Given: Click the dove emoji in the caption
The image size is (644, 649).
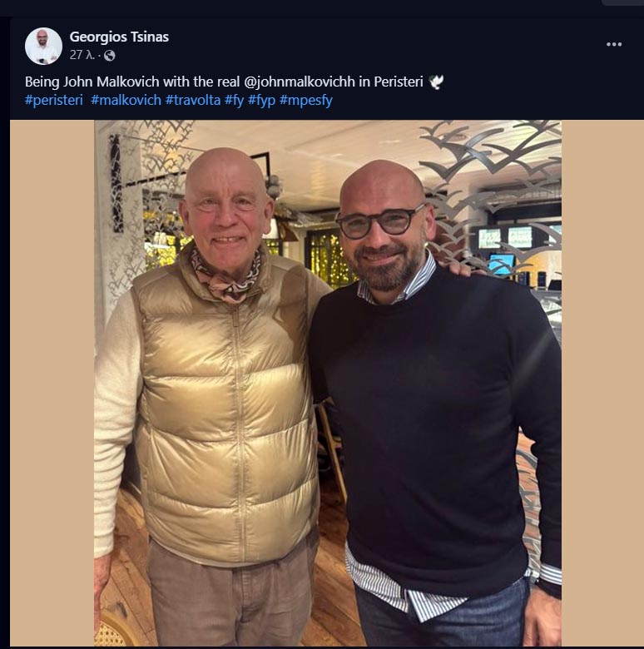Looking at the screenshot, I should pyautogui.click(x=436, y=82).
